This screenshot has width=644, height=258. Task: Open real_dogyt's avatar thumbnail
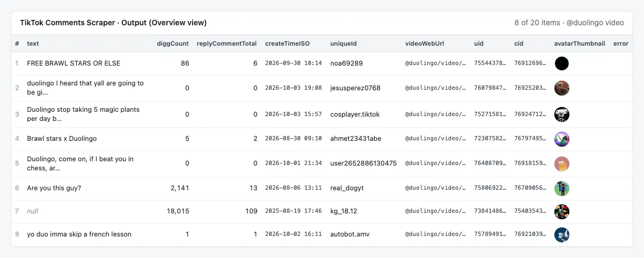(x=562, y=189)
